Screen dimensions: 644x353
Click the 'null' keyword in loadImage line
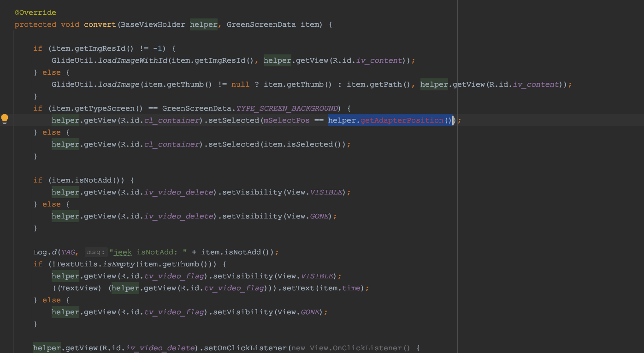coord(241,84)
